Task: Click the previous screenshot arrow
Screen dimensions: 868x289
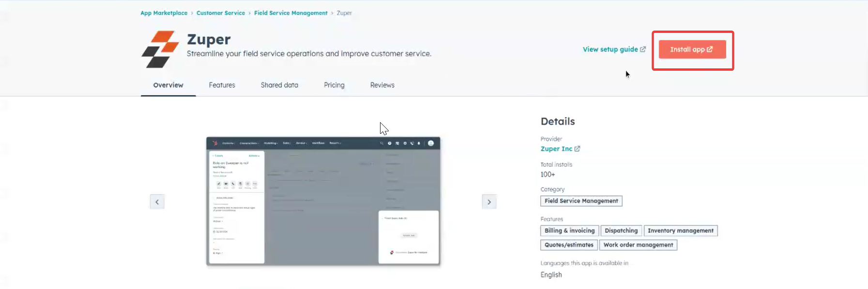Action: click(x=157, y=202)
